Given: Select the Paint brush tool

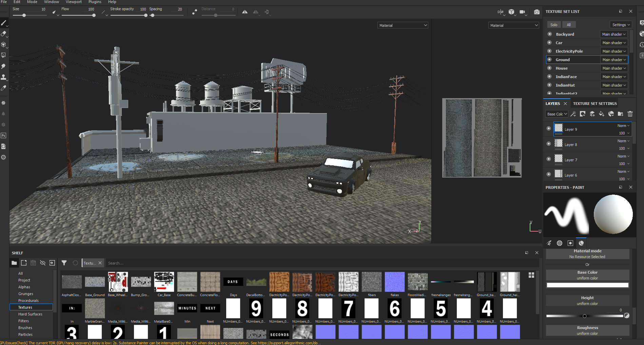Looking at the screenshot, I should pyautogui.click(x=4, y=23).
